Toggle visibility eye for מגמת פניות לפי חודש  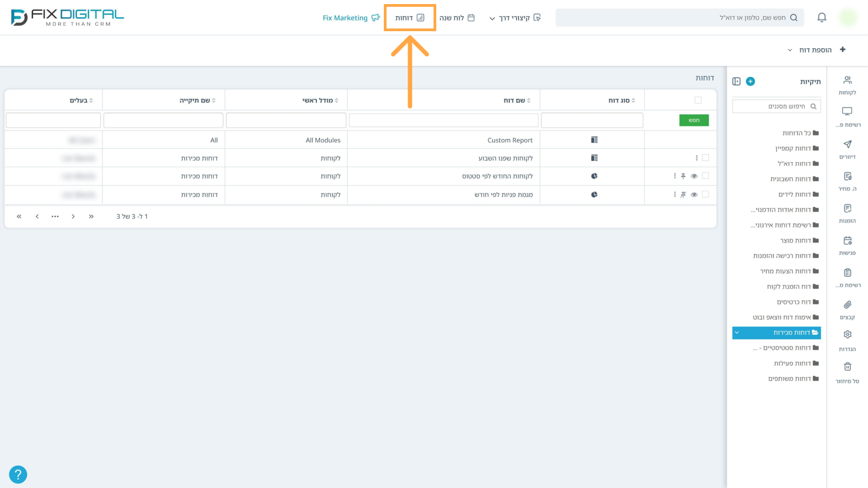click(x=694, y=194)
